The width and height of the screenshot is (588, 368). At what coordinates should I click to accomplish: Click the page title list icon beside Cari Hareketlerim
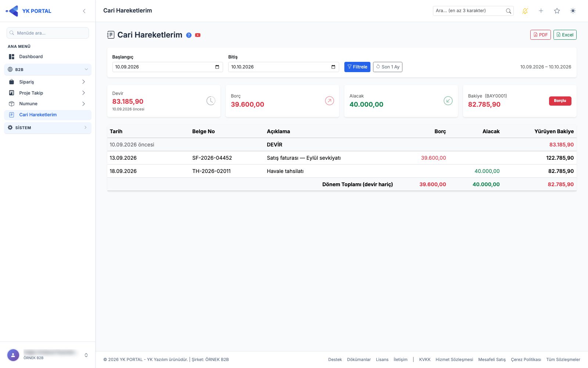tap(111, 35)
